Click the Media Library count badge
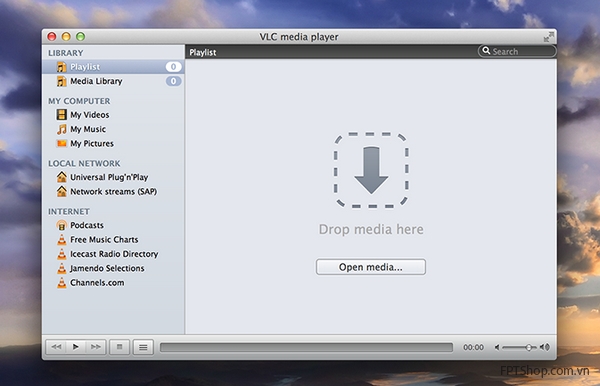 point(173,81)
